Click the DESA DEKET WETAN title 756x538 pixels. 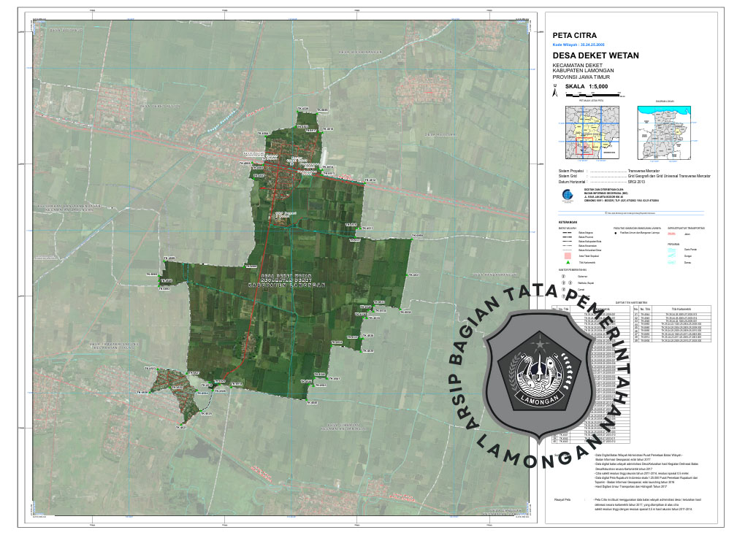point(595,55)
